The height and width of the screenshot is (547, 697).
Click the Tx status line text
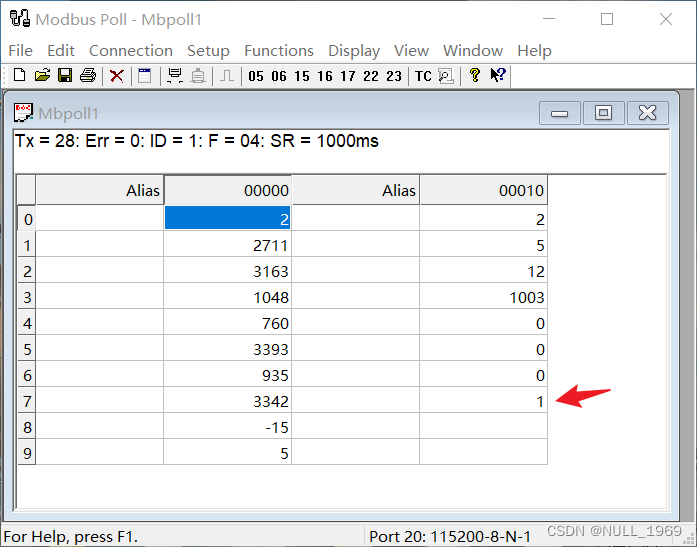[196, 141]
